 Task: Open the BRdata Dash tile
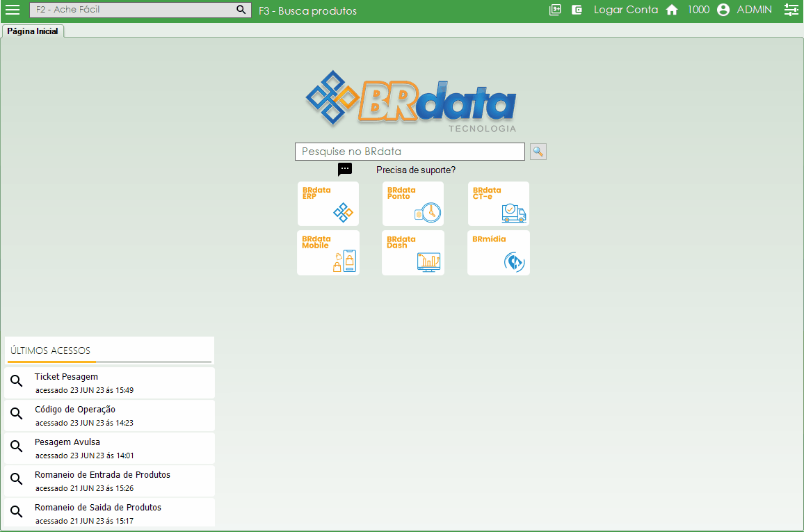[x=413, y=253]
